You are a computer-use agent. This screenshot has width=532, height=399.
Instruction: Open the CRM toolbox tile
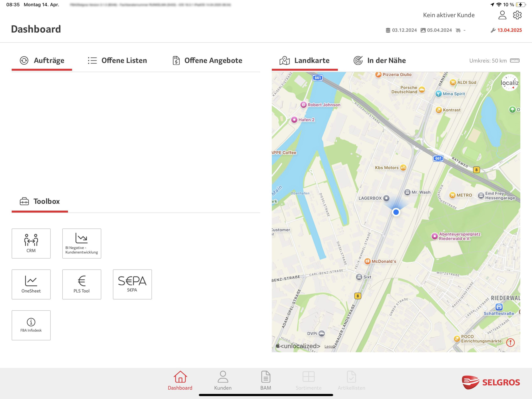pos(31,243)
